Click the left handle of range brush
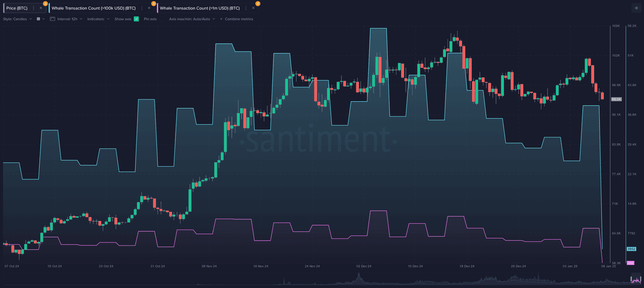The height and width of the screenshot is (288, 644). point(631,279)
